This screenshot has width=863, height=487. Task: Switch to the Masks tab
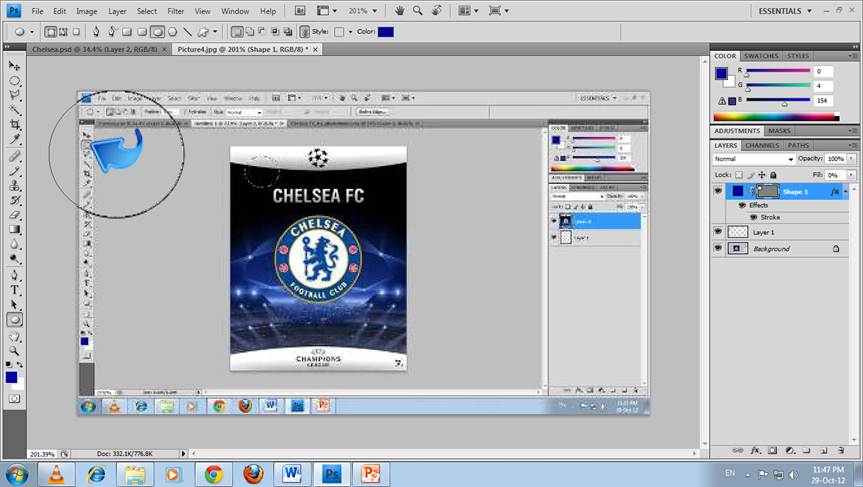pos(779,131)
